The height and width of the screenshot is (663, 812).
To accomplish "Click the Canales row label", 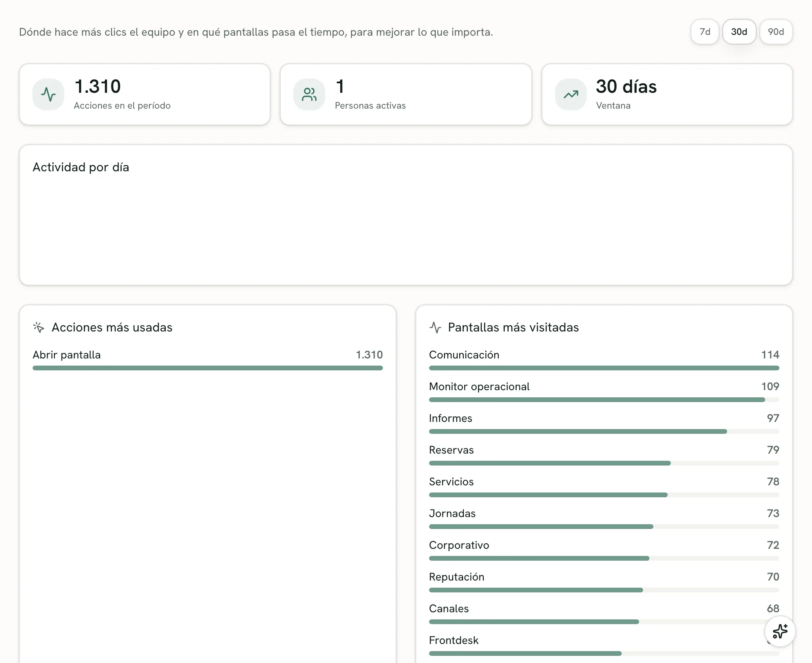I will click(x=449, y=608).
